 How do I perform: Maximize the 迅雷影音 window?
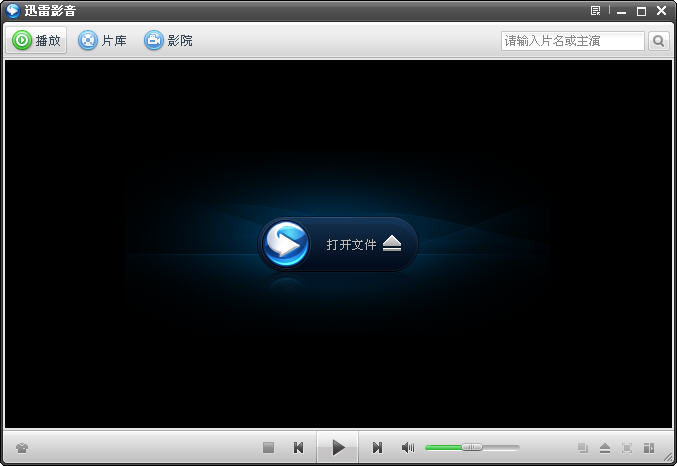point(642,11)
